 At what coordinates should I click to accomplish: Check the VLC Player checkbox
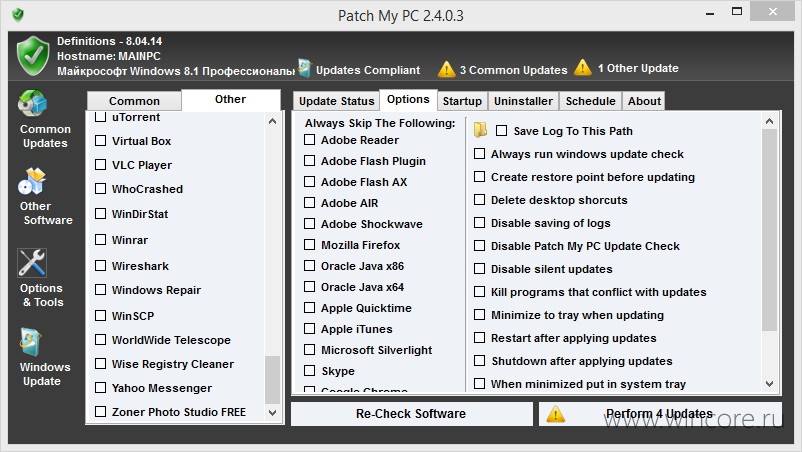point(101,165)
